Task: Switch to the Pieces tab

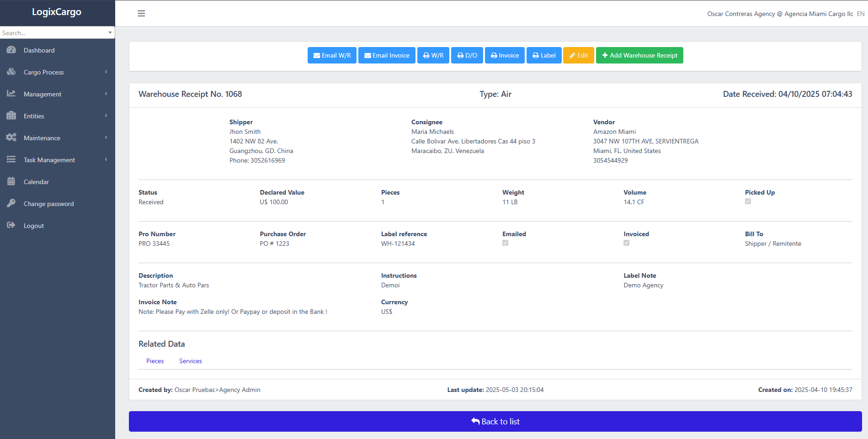Action: click(155, 361)
